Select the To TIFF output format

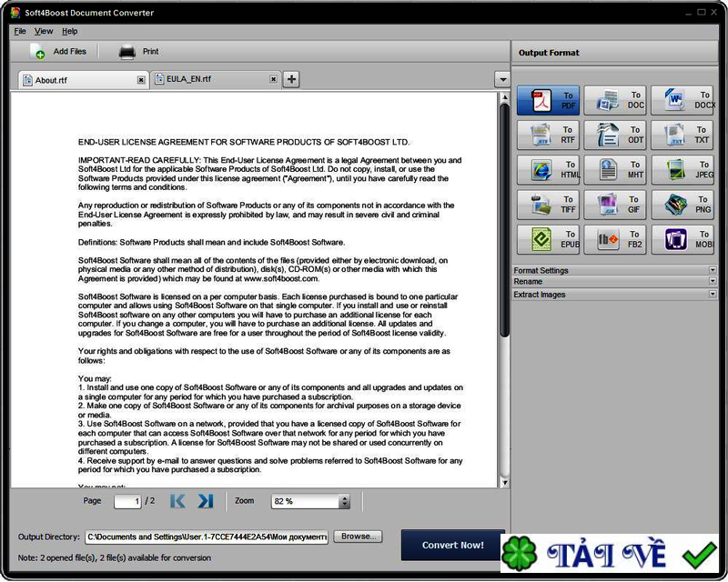click(548, 205)
